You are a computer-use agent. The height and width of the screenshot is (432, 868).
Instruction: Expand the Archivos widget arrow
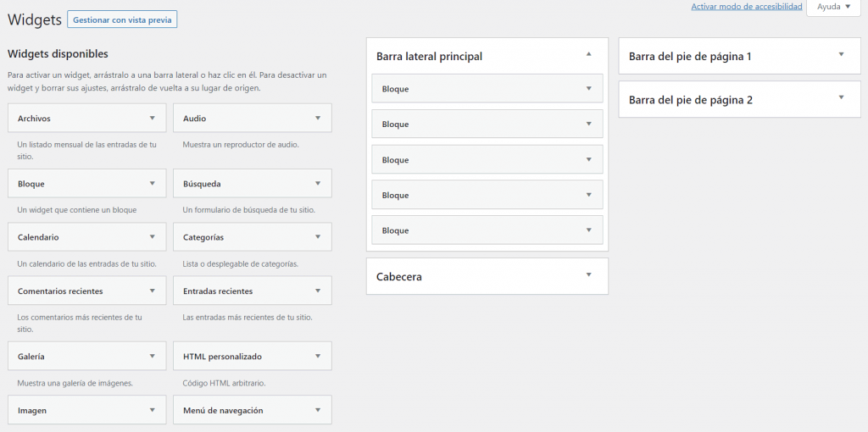pos(153,119)
